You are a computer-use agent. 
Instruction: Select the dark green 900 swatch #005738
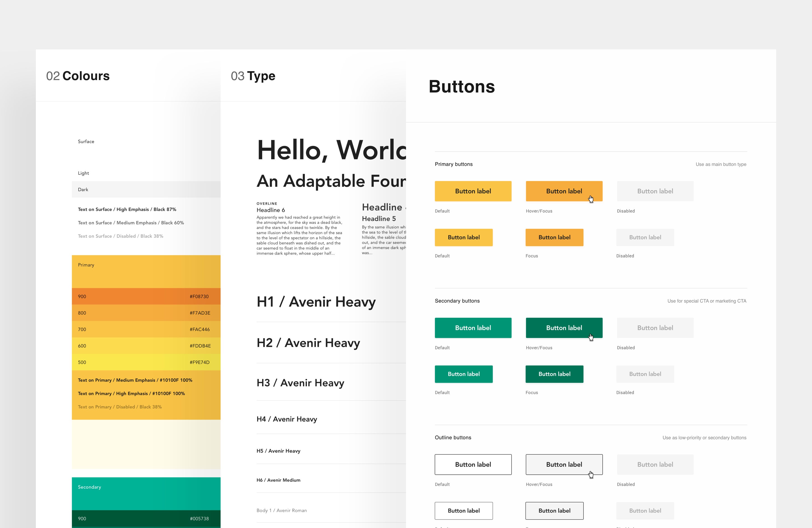coord(146,519)
